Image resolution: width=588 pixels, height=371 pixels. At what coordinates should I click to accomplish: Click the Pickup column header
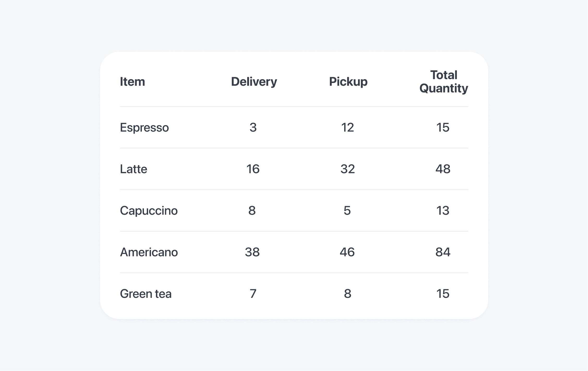pos(348,82)
